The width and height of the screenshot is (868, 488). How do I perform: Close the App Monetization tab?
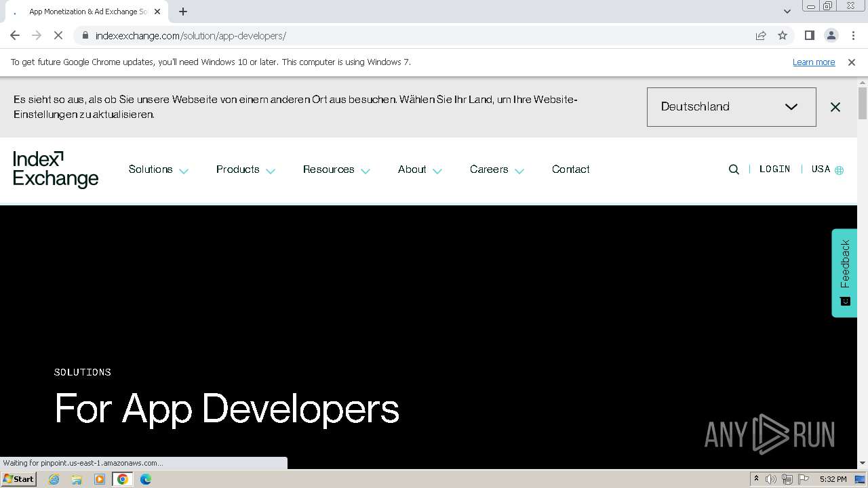(x=157, y=12)
